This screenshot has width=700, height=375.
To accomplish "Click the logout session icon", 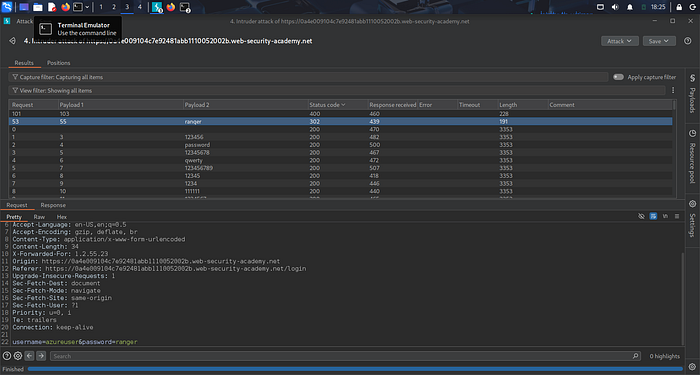I will click(692, 7).
